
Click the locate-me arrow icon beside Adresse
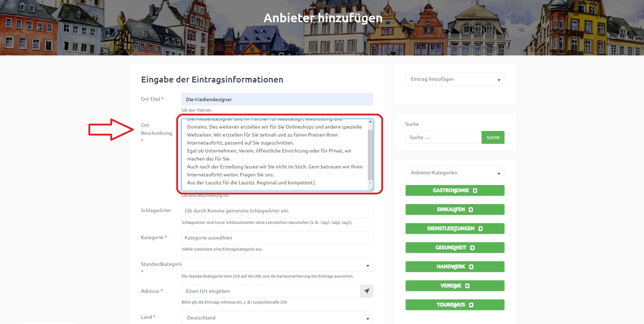(366, 291)
